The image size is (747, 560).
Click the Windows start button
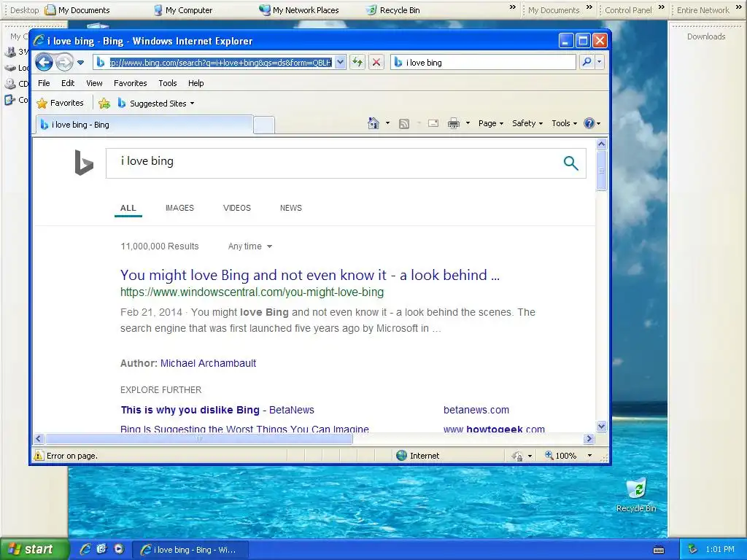tap(34, 549)
